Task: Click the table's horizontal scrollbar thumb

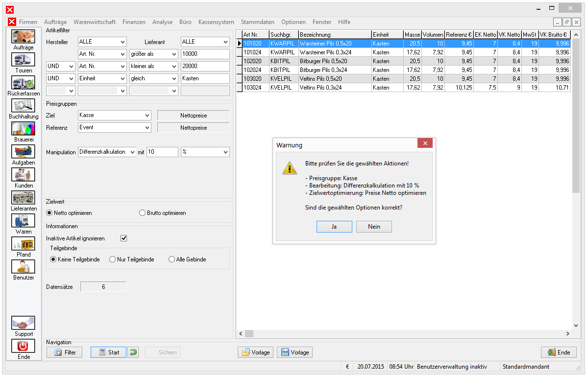Action: coord(249,333)
